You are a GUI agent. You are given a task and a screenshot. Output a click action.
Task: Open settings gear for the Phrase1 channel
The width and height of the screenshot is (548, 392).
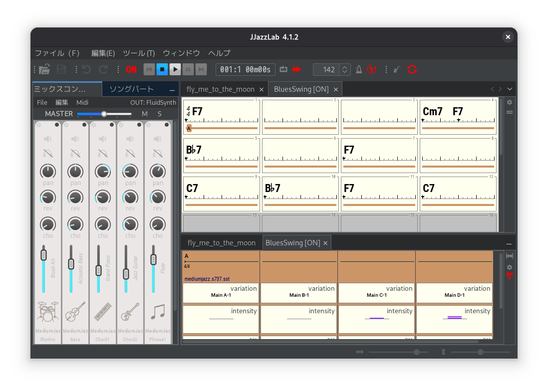coord(149,125)
